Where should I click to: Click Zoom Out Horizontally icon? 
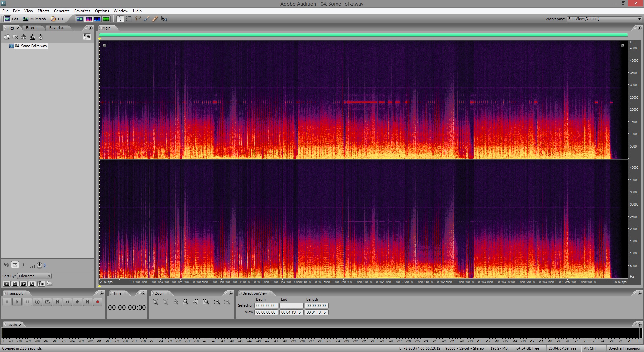click(166, 302)
